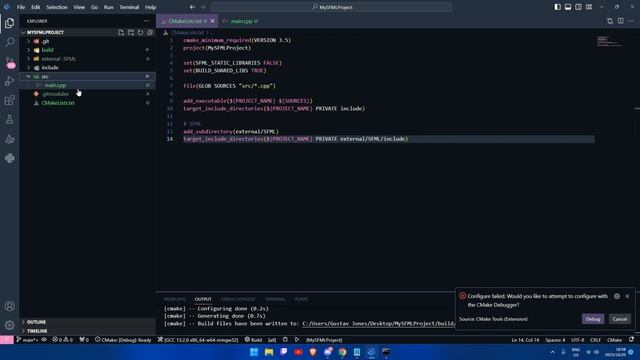Open the View menu
This screenshot has height=360, width=640.
click(x=79, y=7)
